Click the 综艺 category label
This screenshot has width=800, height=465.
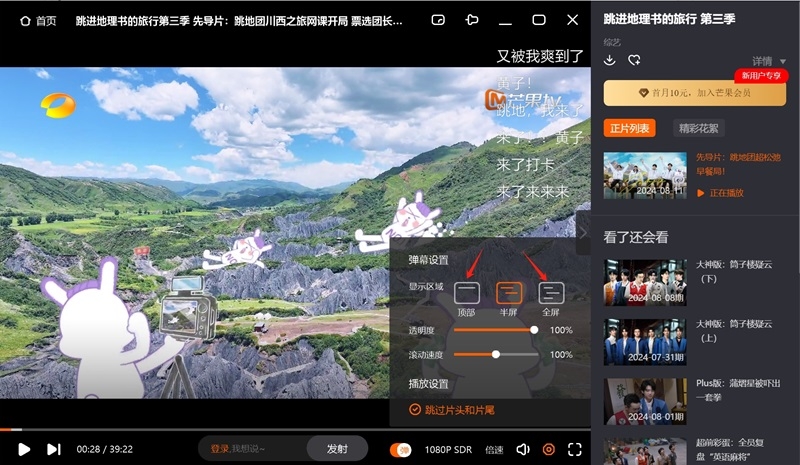pyautogui.click(x=612, y=42)
